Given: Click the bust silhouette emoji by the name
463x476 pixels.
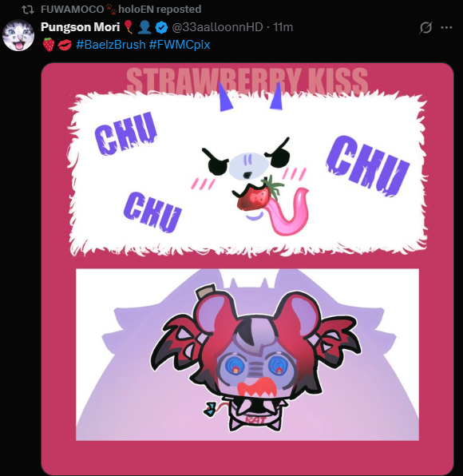Looking at the screenshot, I should tap(144, 27).
